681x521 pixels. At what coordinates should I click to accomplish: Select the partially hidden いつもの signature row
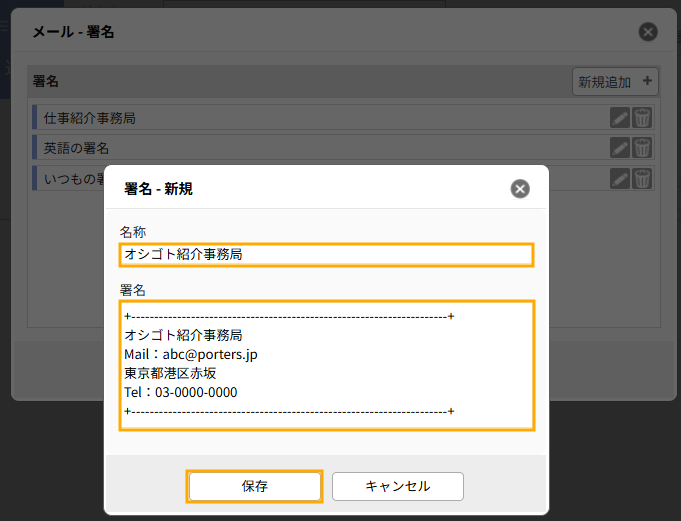(x=68, y=179)
